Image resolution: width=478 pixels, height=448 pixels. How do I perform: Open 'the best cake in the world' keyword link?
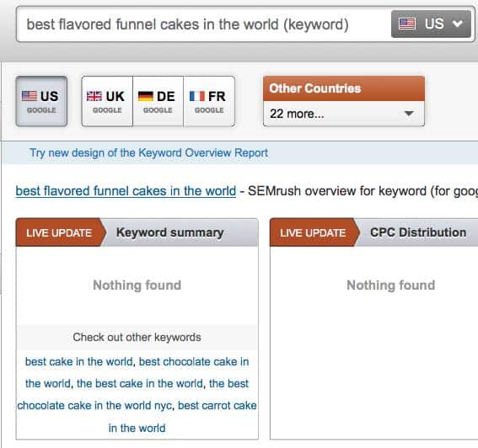140,384
